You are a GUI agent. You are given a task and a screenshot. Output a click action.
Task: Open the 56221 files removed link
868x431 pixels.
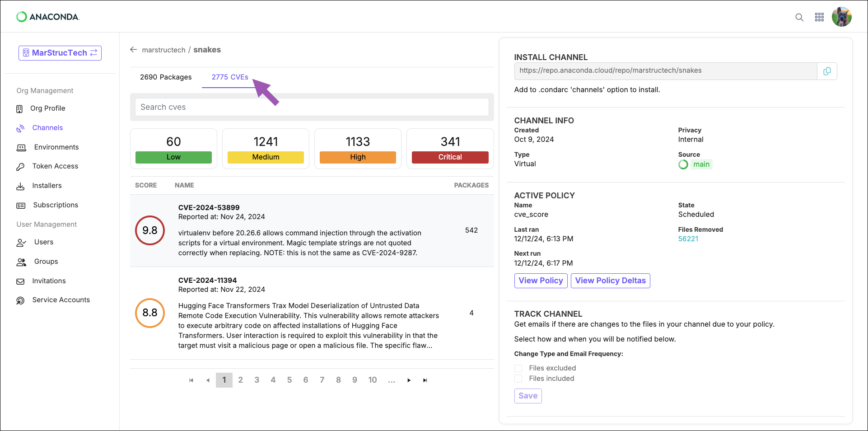click(688, 239)
